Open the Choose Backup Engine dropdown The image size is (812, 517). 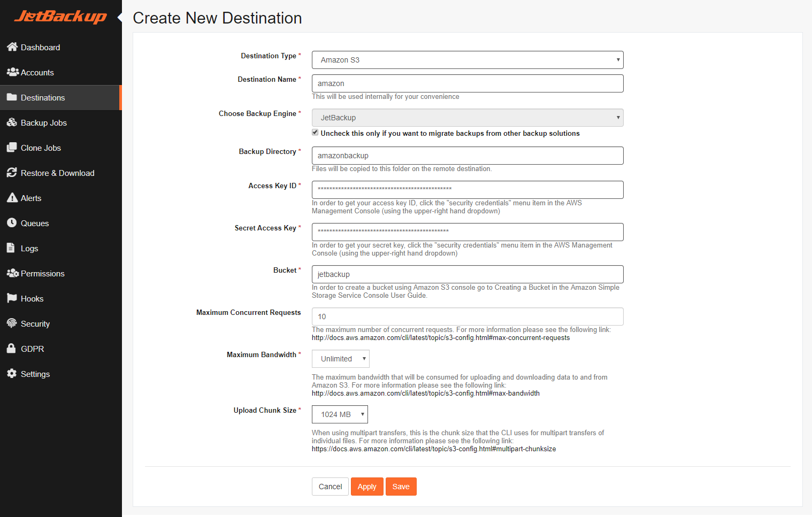click(x=468, y=118)
